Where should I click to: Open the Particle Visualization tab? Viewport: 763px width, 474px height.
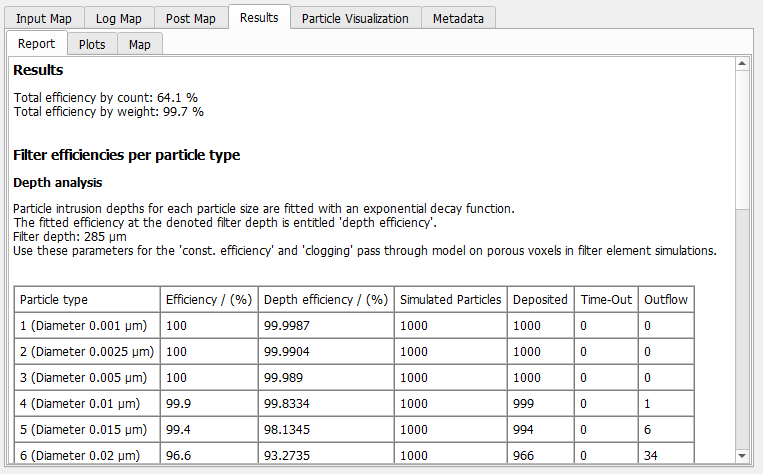click(x=356, y=18)
